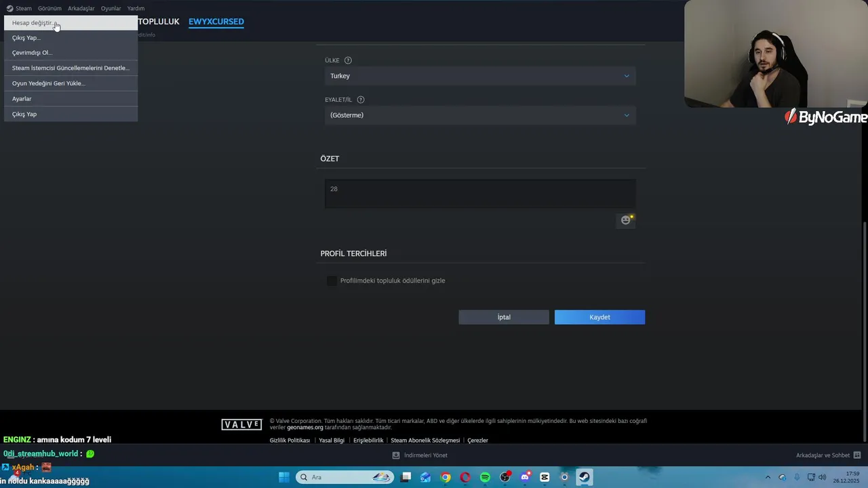Open the Arkadaşlar menu
868x488 pixels.
pyautogui.click(x=81, y=8)
